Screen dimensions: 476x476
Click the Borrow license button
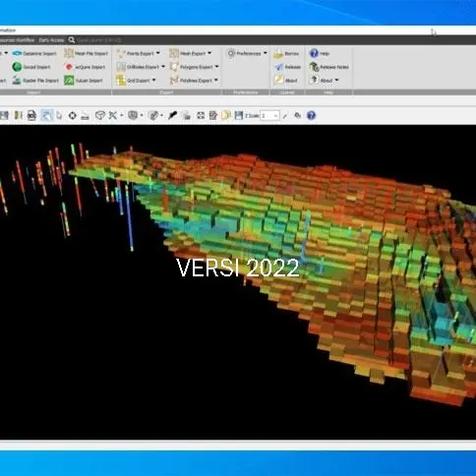(286, 53)
